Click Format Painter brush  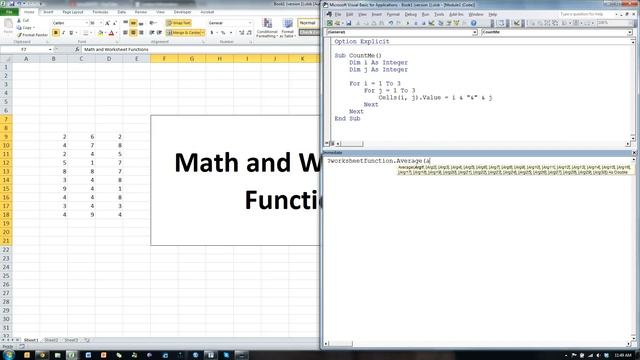32,35
